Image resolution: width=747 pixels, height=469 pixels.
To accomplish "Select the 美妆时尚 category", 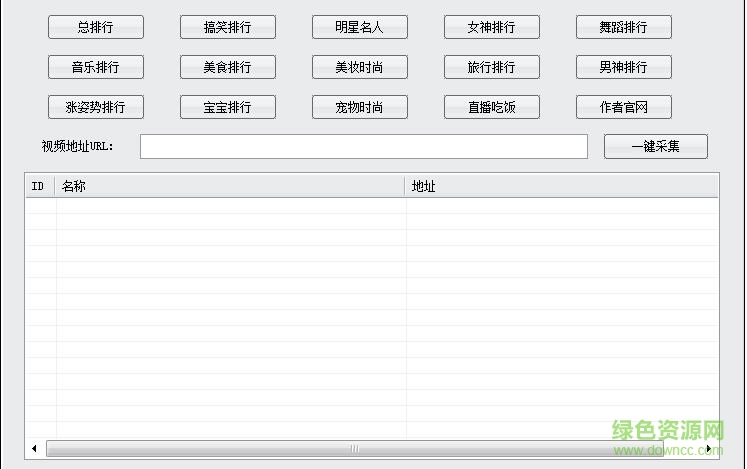I will [360, 67].
